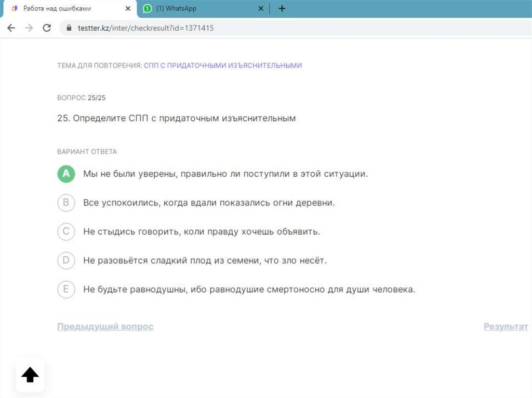Select answer option E circle

(66, 290)
